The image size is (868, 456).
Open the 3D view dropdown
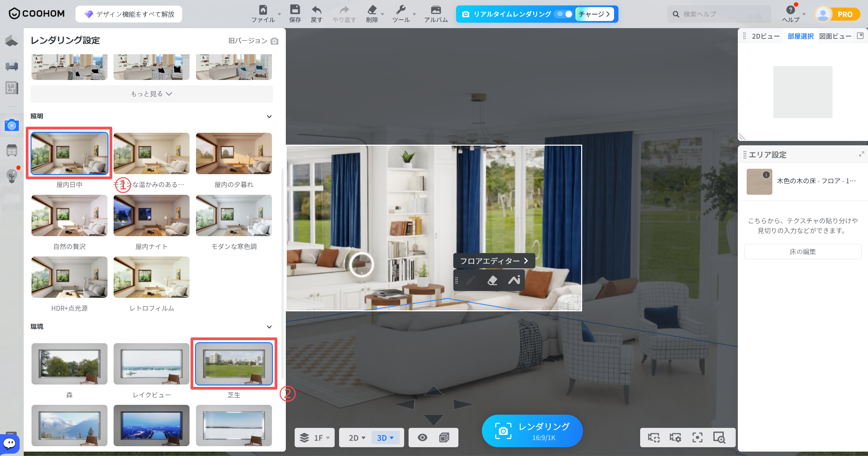tap(386, 438)
